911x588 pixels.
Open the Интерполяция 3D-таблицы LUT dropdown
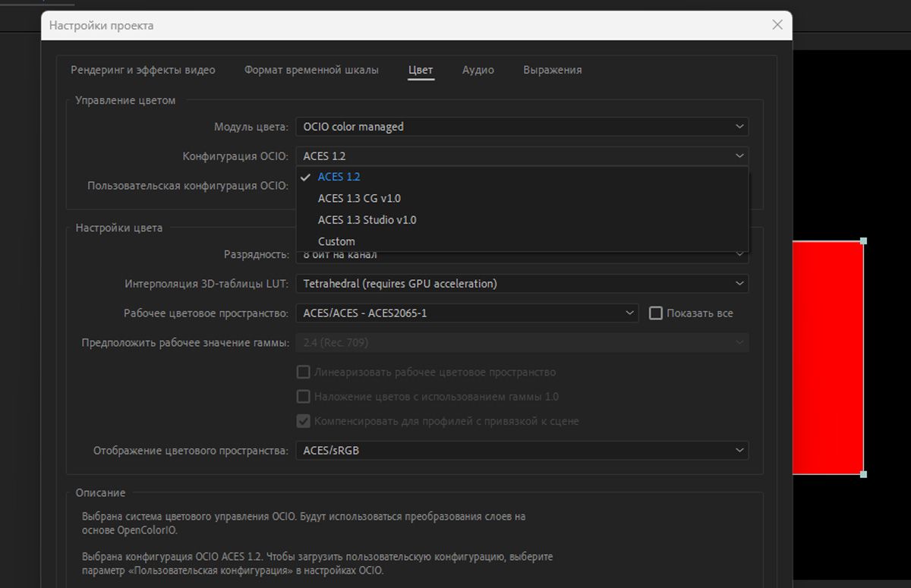point(522,284)
